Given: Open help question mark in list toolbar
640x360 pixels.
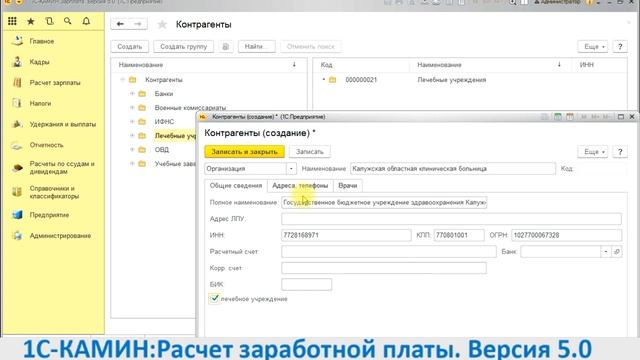Looking at the screenshot, I should tap(620, 47).
